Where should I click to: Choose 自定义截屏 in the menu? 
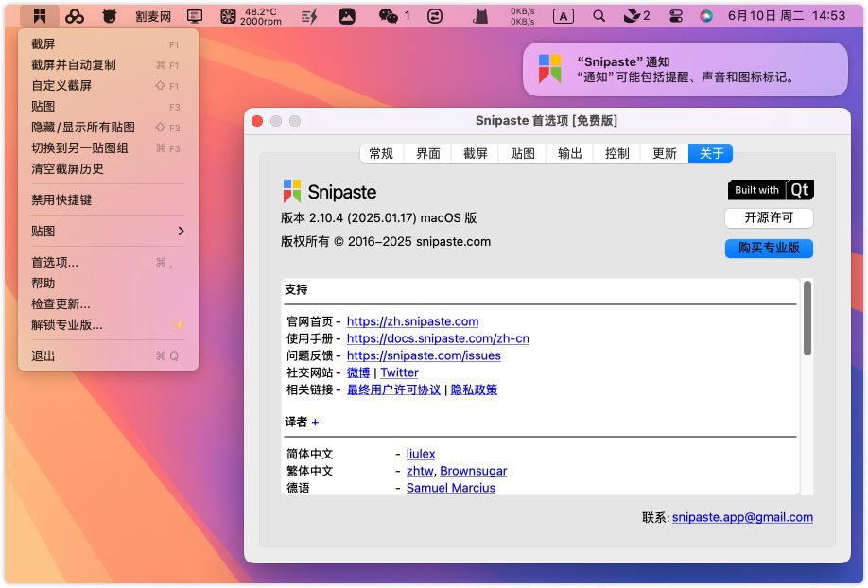coord(108,86)
